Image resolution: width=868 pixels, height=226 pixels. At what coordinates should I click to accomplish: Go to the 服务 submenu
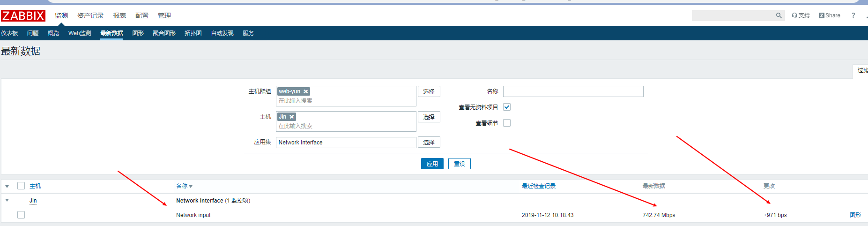[248, 33]
